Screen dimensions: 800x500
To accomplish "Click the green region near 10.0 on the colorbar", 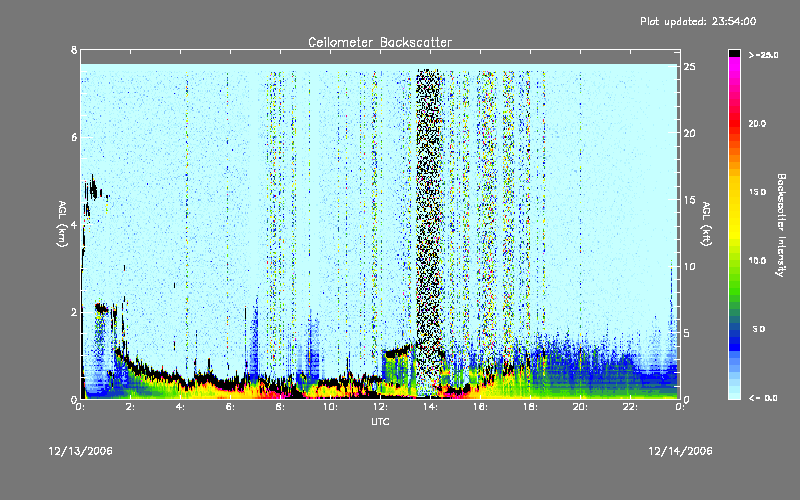I will pos(734,265).
